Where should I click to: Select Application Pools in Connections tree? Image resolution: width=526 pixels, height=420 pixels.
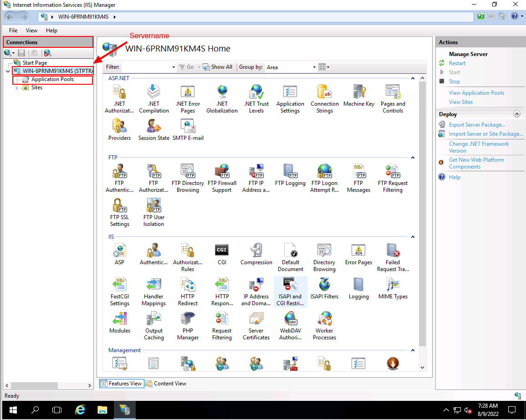pyautogui.click(x=52, y=80)
